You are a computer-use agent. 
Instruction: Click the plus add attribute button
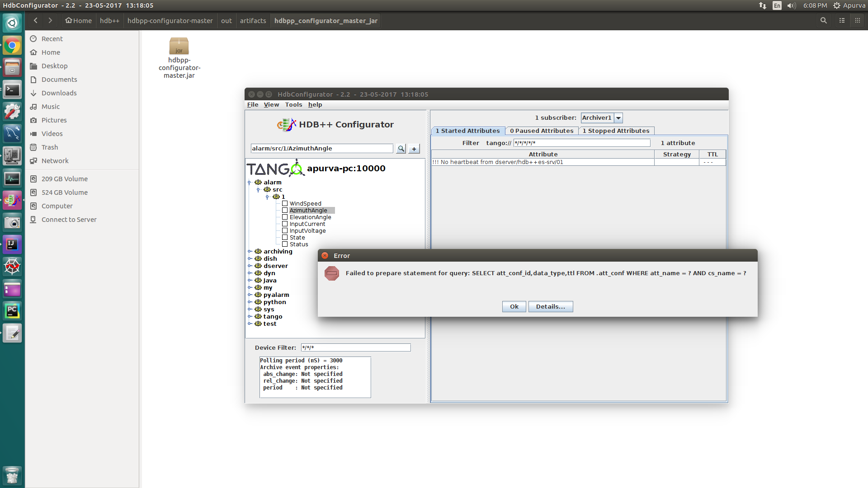pyautogui.click(x=414, y=149)
